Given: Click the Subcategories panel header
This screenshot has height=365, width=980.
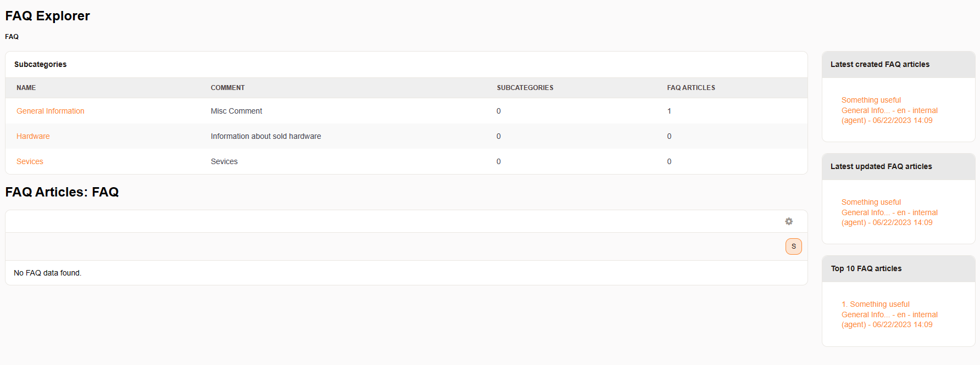Looking at the screenshot, I should tap(40, 64).
